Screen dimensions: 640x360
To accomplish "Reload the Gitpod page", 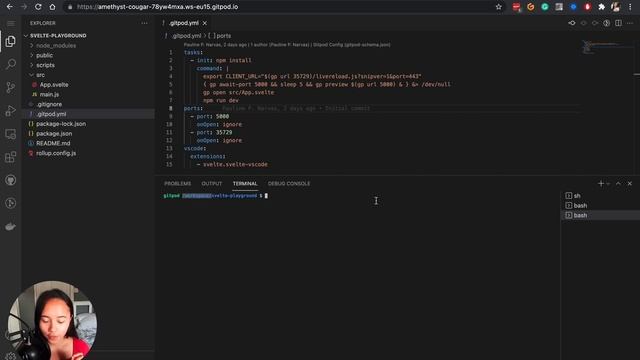I will [x=38, y=7].
